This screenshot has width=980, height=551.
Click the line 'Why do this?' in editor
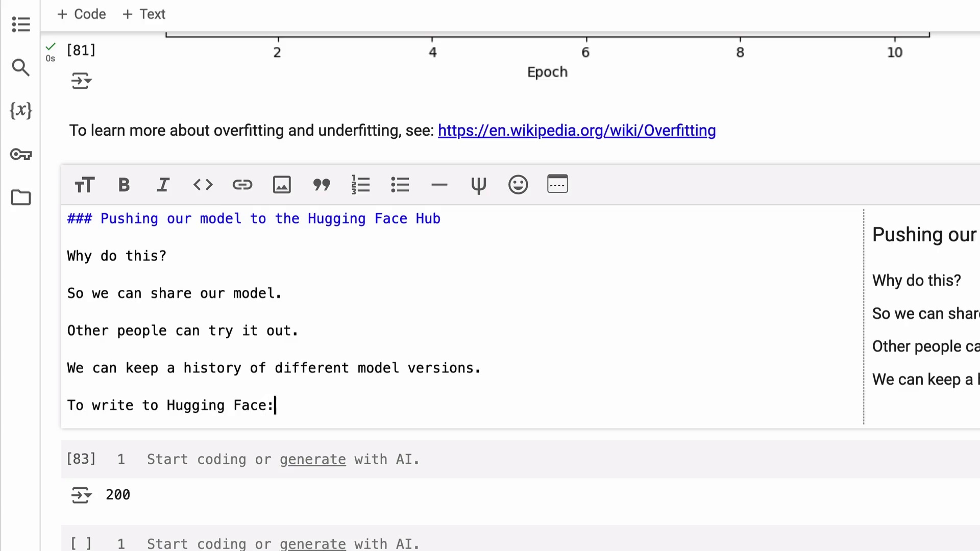(x=117, y=256)
